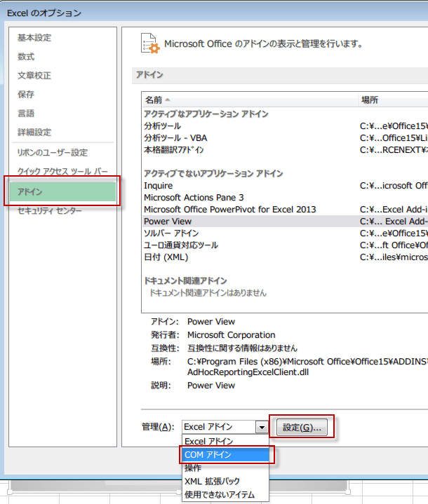
Task: Select the ユーロ通貨対応ツール entry
Action: (285, 245)
